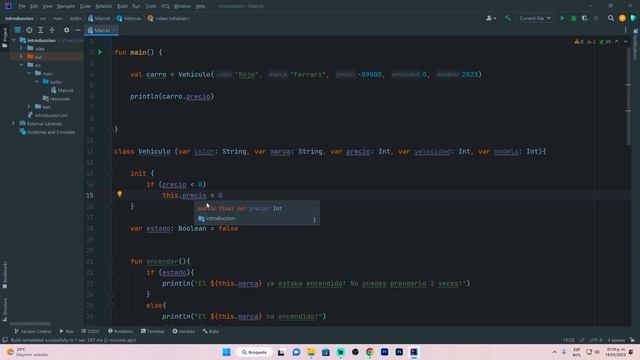The width and height of the screenshot is (640, 360).
Task: Open the JetBrains toolbox colored icon
Action: point(633,18)
